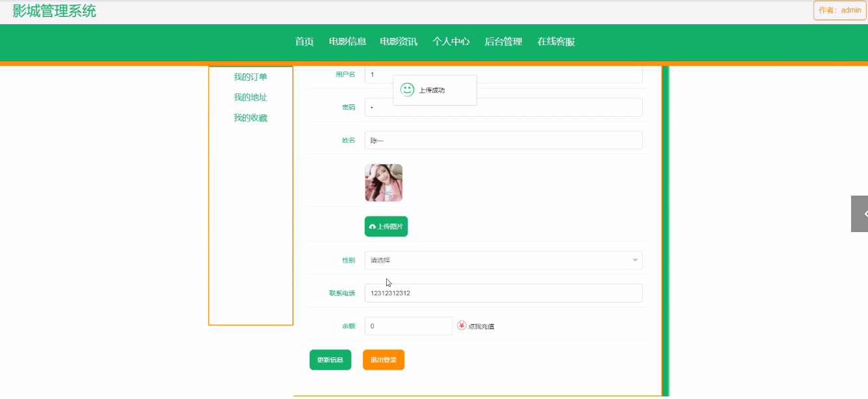Screen dimensions: 868x399
Task: Click the 姓名 name input field
Action: tap(503, 140)
